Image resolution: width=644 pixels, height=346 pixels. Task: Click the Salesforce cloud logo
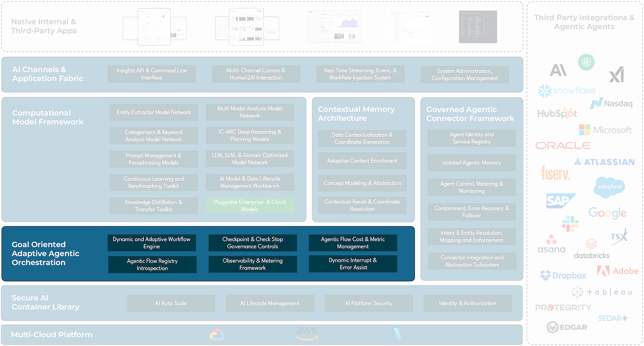pos(609,187)
